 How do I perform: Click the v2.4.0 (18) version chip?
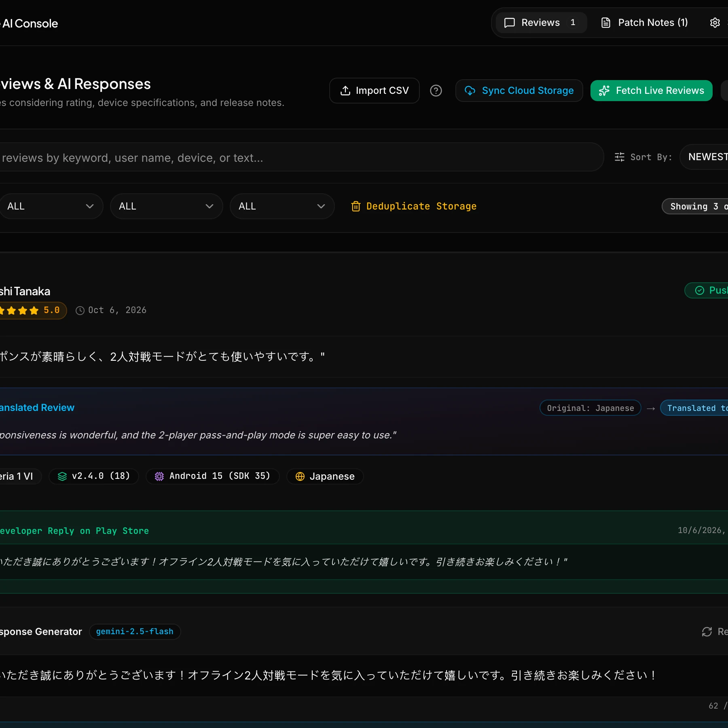tap(93, 476)
